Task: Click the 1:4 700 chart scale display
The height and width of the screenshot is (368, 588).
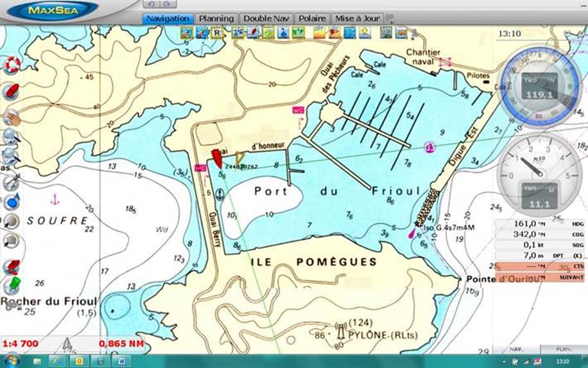Action: click(21, 344)
